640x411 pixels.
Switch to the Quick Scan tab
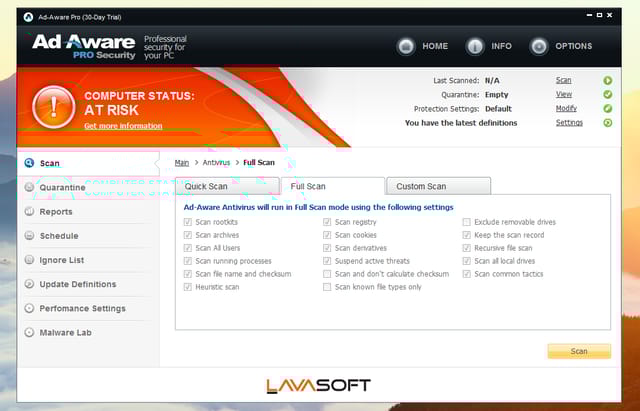pyautogui.click(x=227, y=186)
